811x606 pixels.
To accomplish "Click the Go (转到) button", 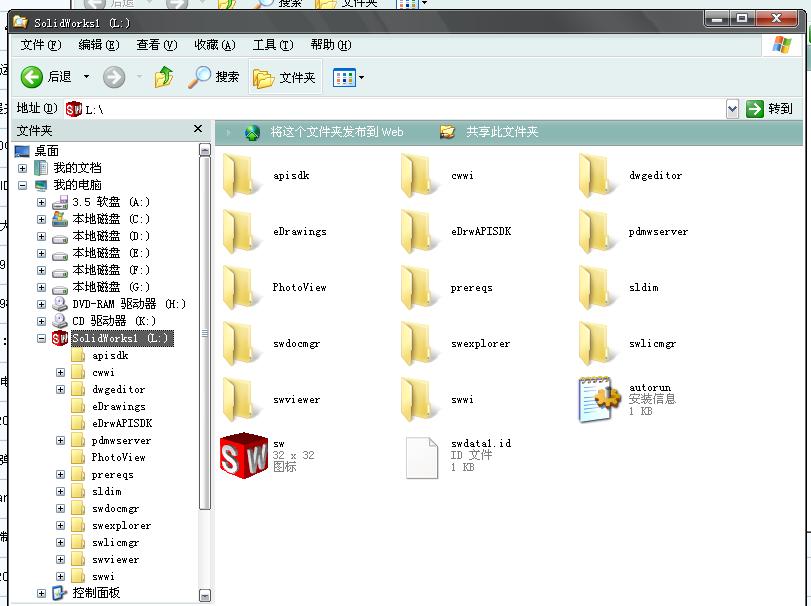I will pyautogui.click(x=770, y=109).
